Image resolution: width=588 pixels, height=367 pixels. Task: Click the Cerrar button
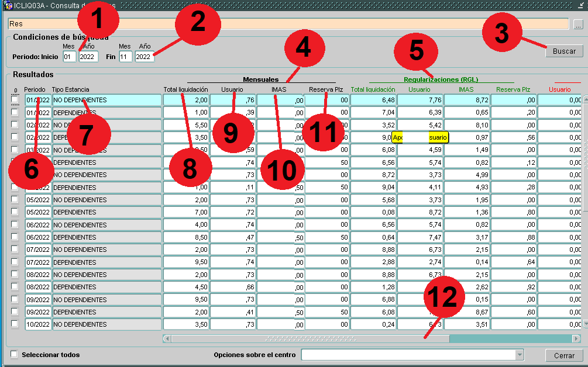click(x=564, y=355)
